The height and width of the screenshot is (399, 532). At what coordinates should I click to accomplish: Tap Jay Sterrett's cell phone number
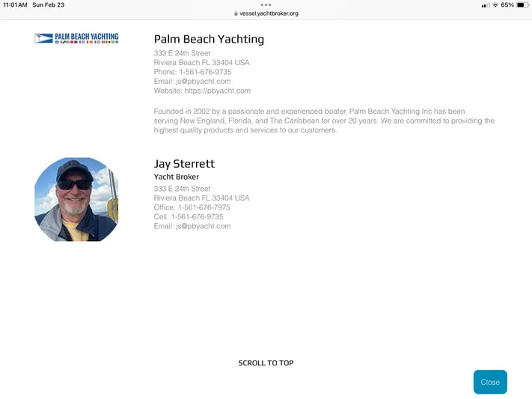(x=197, y=216)
